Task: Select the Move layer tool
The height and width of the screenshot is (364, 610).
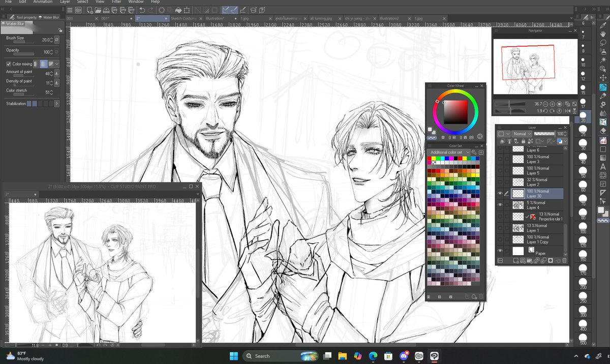Action: click(x=603, y=78)
